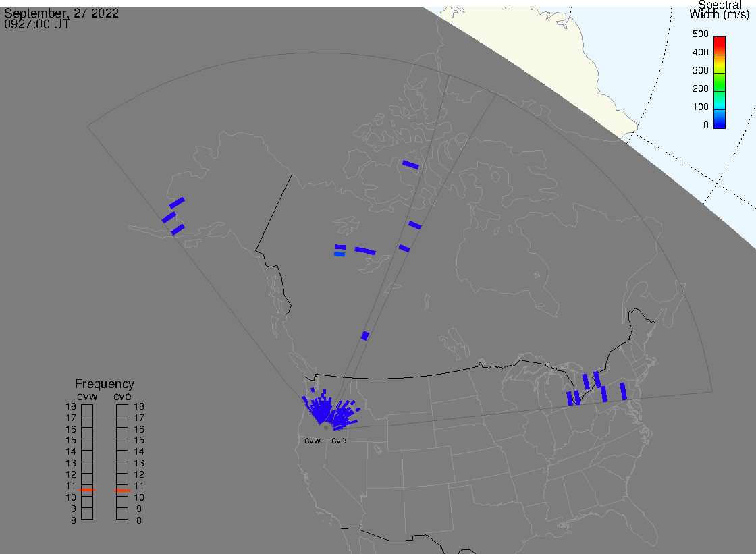
Task: Click the light-blue scatter cell in central Canada
Action: (x=340, y=254)
